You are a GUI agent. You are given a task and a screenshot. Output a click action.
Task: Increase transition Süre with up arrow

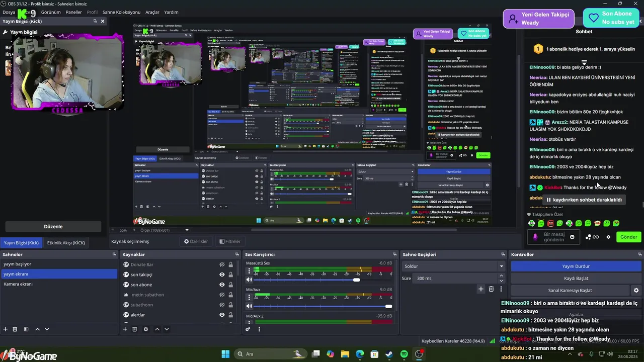click(501, 276)
